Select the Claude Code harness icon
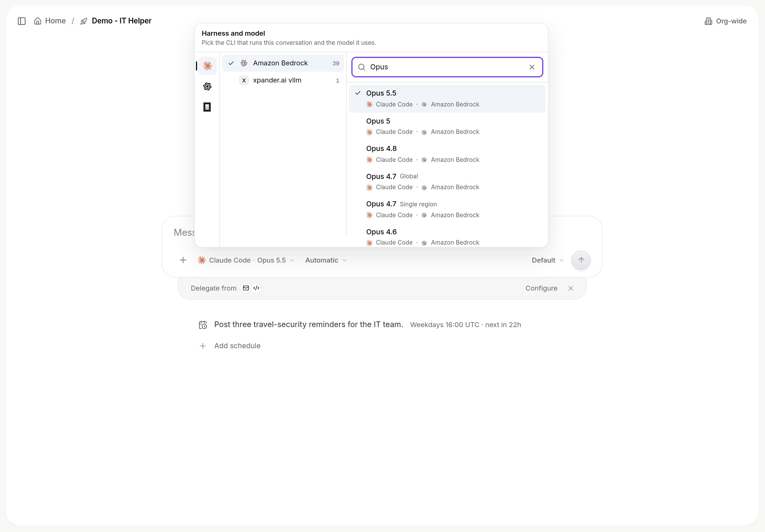 point(207,66)
